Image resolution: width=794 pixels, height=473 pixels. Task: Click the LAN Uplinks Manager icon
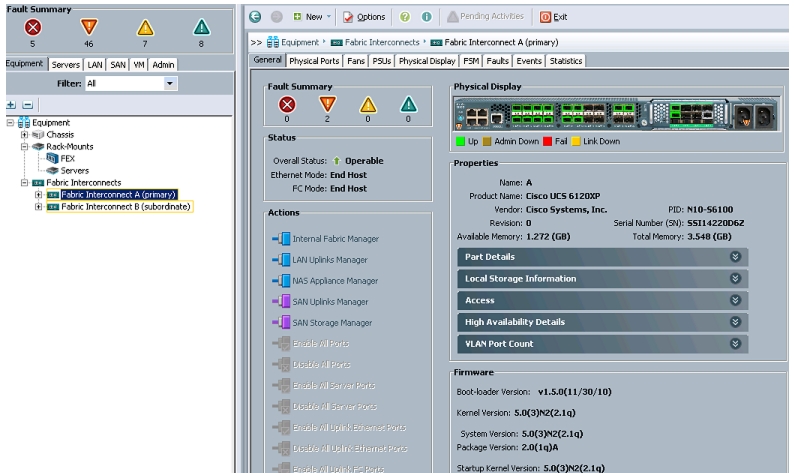(282, 259)
